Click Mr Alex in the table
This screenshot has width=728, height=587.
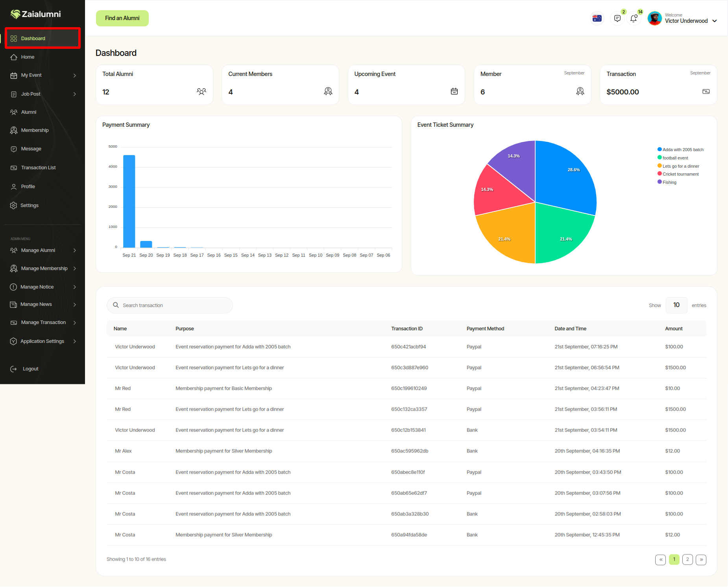pos(123,451)
